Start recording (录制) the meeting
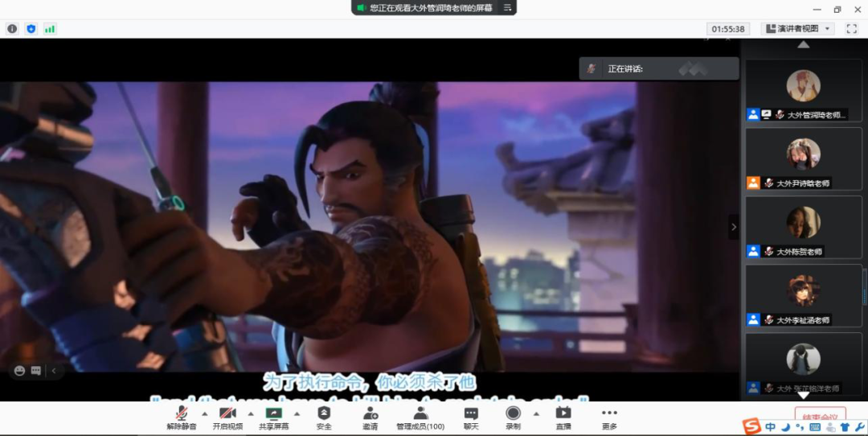Viewport: 868px width, 436px height. (513, 417)
